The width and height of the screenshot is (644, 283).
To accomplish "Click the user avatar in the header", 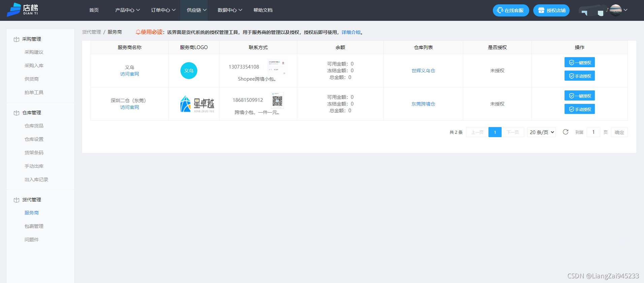I will [x=616, y=10].
